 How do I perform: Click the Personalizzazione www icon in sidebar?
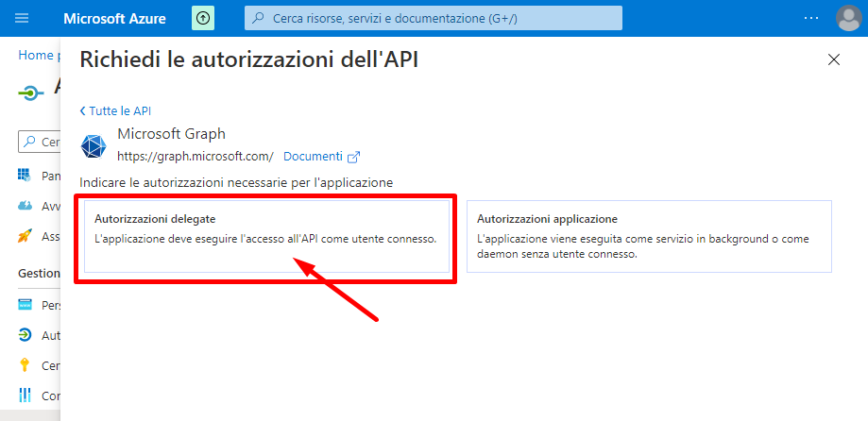tap(25, 305)
